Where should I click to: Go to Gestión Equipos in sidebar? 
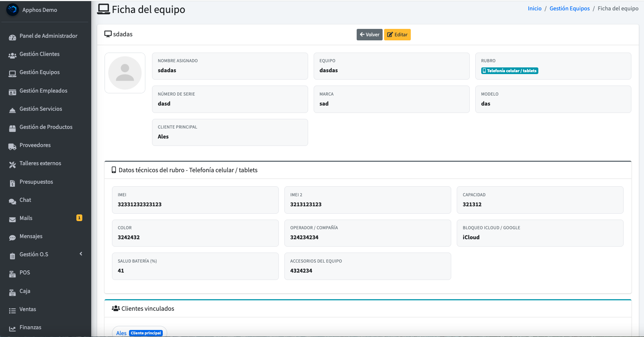(45, 72)
